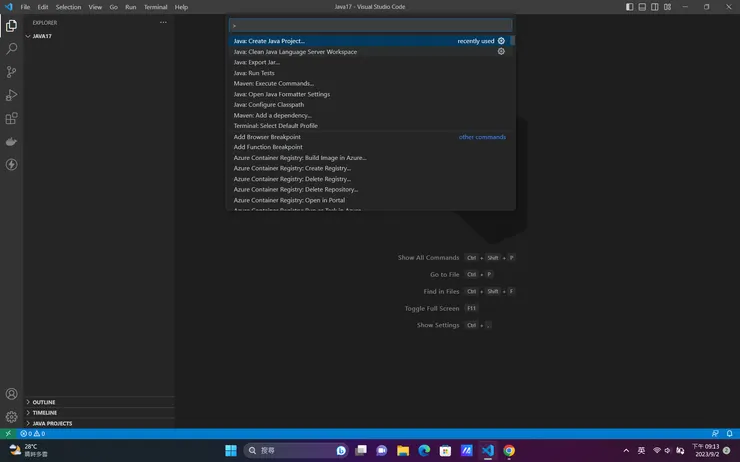Toggle the primary side bar layout icon
Viewport: 740px width, 462px height.
630,7
